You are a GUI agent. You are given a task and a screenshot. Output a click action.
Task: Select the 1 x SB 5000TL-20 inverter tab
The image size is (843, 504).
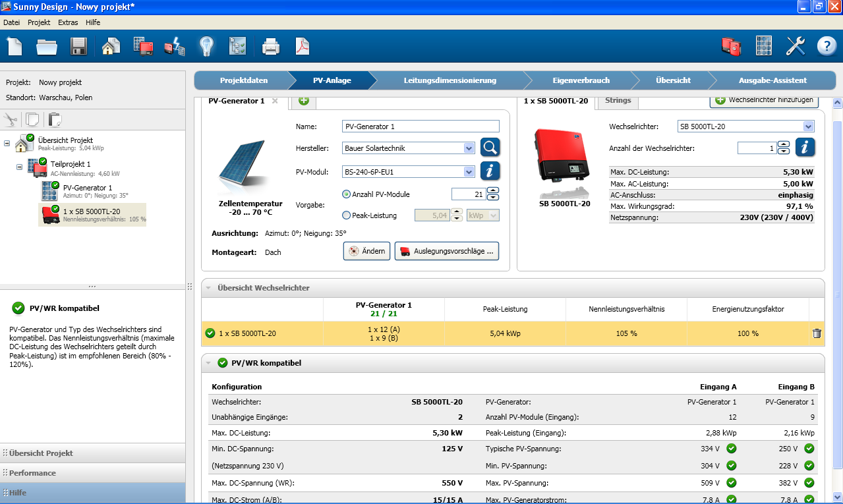(556, 101)
